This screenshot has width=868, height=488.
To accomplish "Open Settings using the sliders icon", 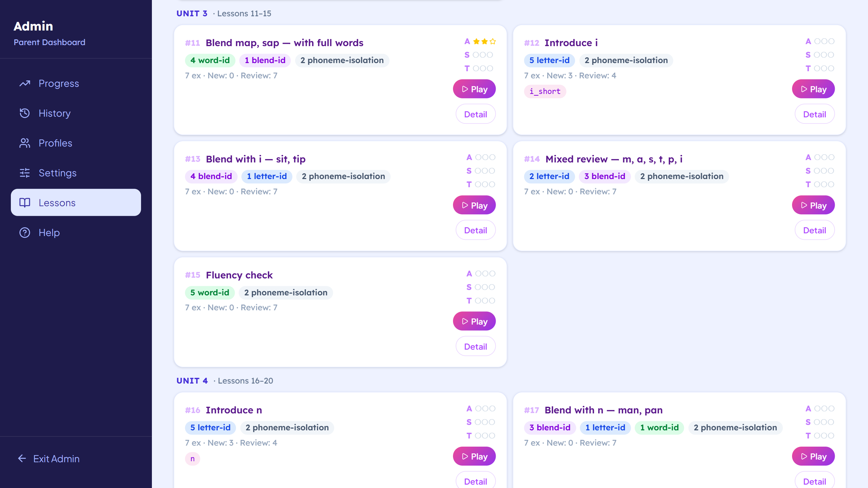I will point(24,173).
